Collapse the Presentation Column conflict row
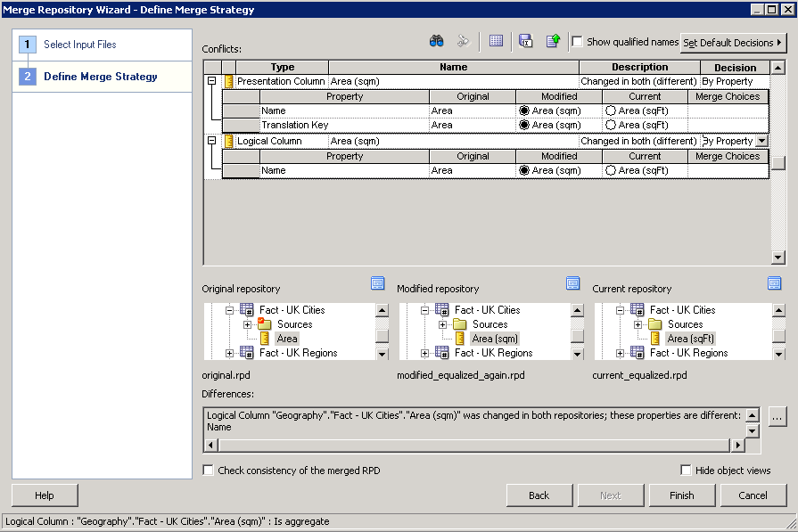798x532 pixels. tap(211, 81)
